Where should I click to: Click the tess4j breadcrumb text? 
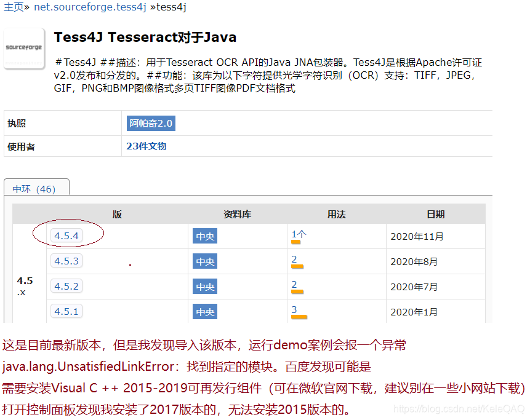coord(171,7)
